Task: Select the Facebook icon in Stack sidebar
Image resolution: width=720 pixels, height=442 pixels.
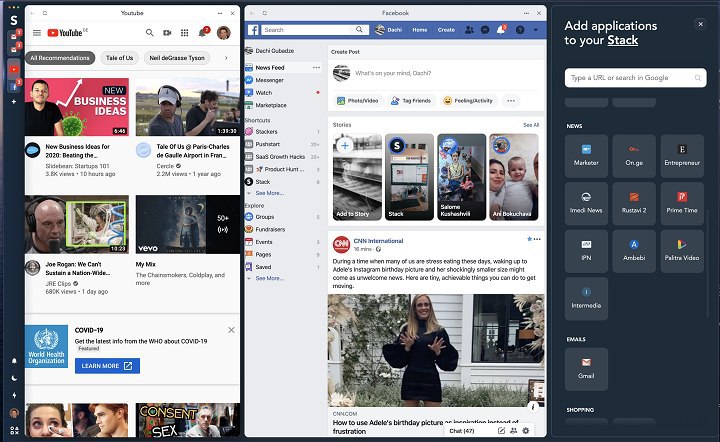Action: (14, 86)
